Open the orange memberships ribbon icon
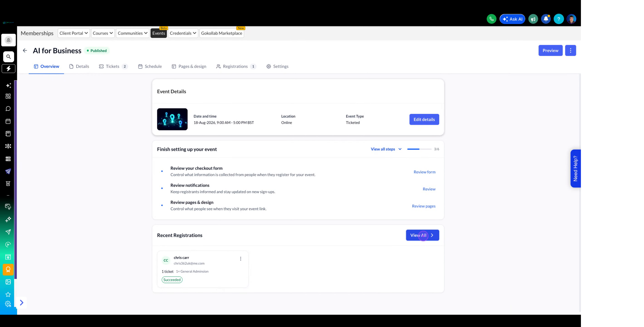The image size is (644, 327). click(x=8, y=269)
